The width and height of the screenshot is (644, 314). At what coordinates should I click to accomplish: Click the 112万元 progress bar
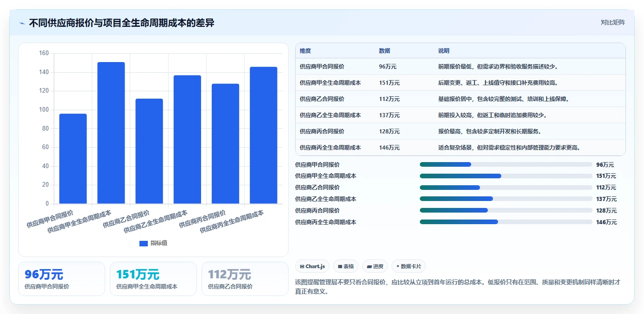[506, 188]
